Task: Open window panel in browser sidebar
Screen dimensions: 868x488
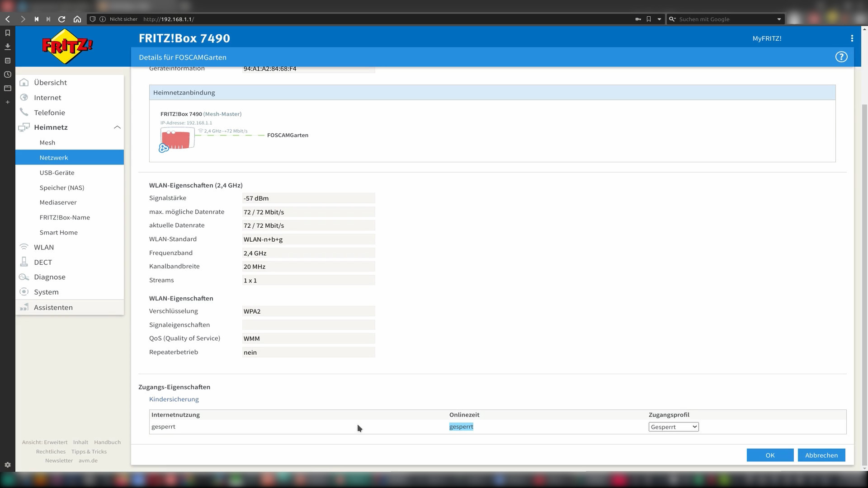Action: (x=7, y=88)
